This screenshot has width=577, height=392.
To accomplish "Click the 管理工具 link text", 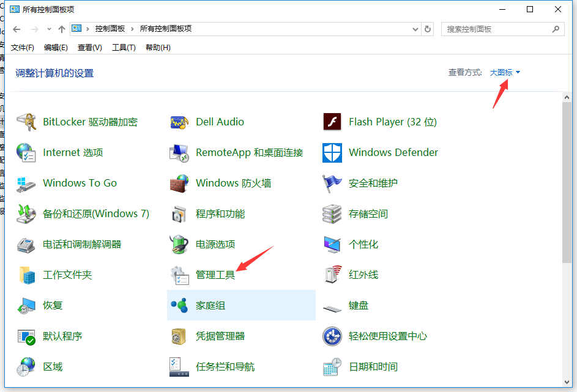I will coord(215,275).
